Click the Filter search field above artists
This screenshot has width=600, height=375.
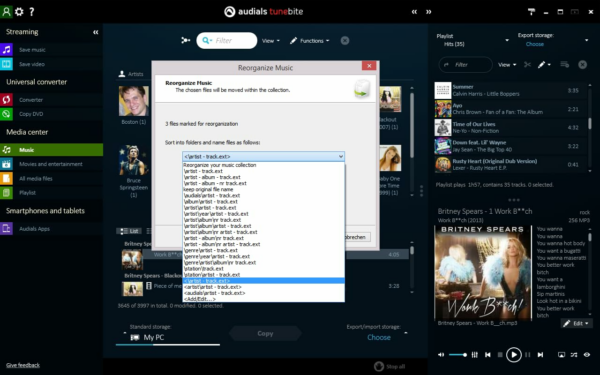click(x=227, y=41)
